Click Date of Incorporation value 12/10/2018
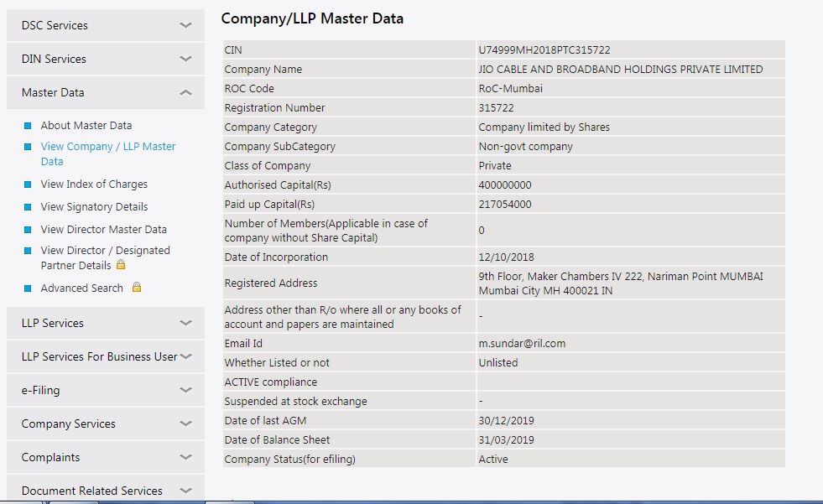823x504 pixels. (506, 257)
